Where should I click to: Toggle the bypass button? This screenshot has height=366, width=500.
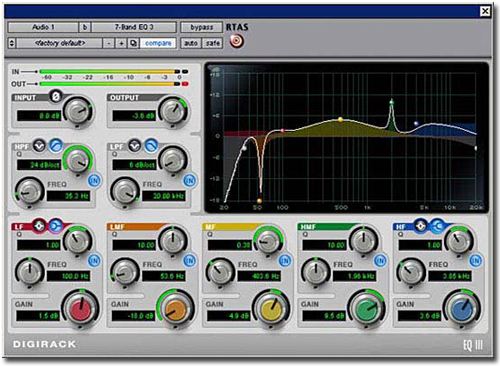point(201,27)
